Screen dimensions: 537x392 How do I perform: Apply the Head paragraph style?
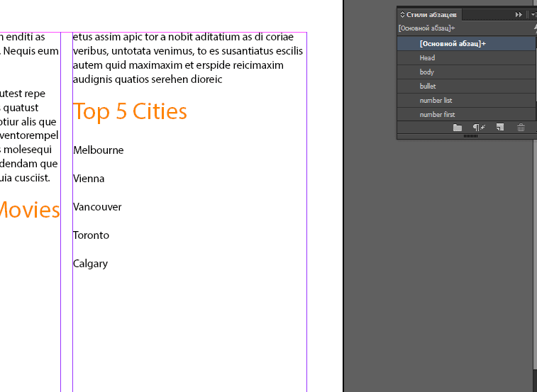point(427,58)
